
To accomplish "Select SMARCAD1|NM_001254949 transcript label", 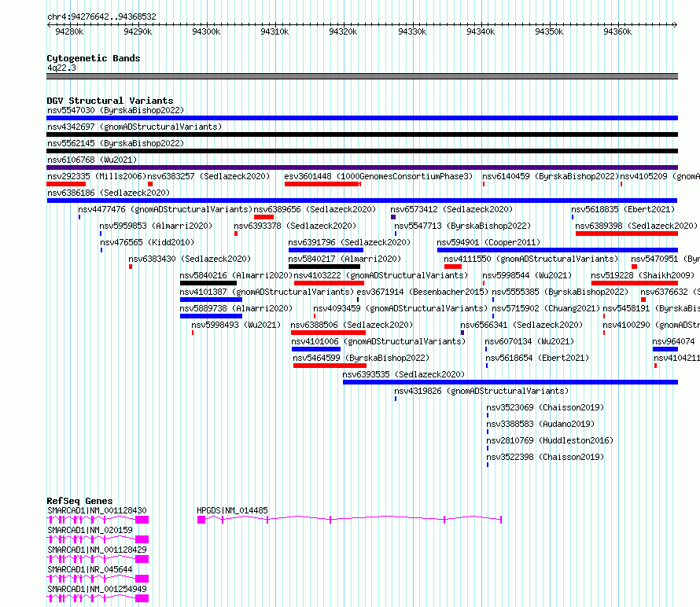I will [x=97, y=589].
